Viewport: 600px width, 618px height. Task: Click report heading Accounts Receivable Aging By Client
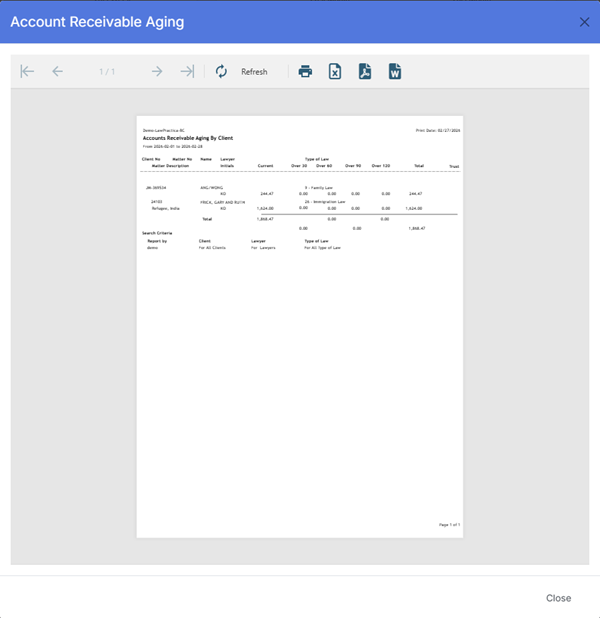pyautogui.click(x=188, y=138)
